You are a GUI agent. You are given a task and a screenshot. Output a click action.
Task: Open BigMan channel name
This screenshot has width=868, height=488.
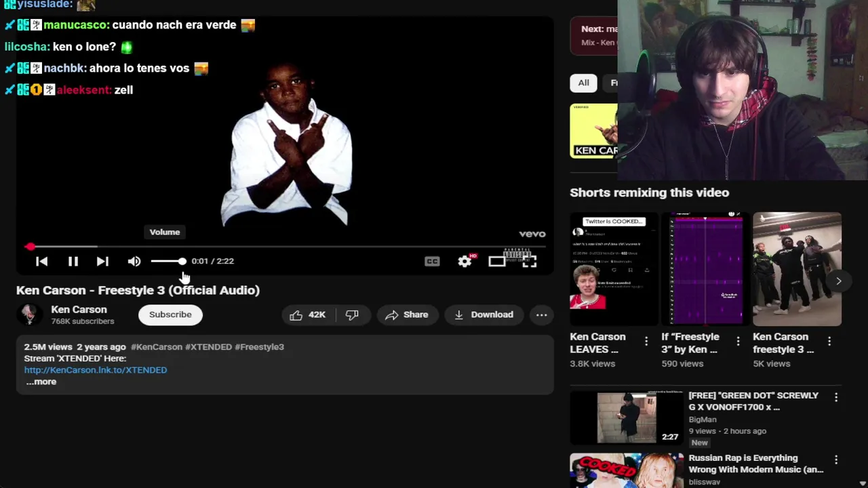point(703,420)
